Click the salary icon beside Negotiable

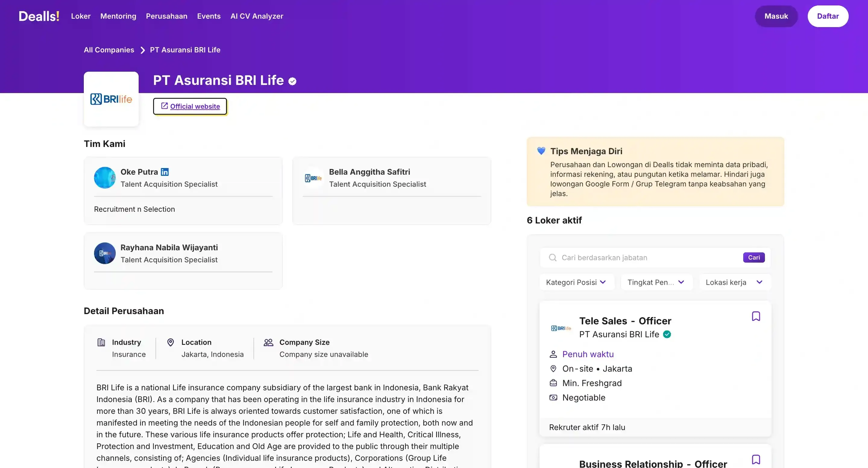[553, 398]
